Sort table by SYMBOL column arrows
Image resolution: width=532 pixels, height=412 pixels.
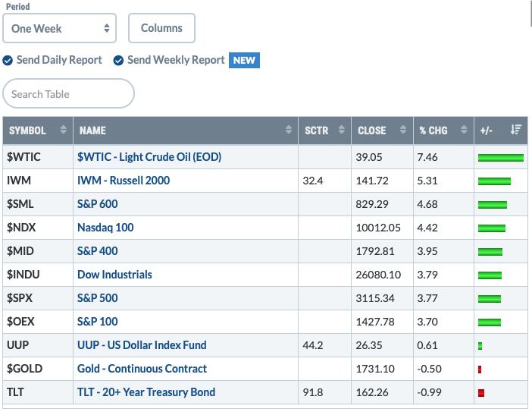(x=63, y=130)
